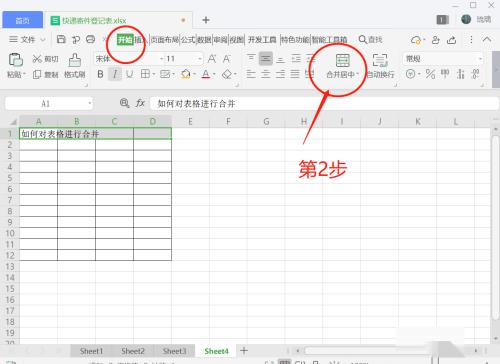This screenshot has height=364, width=500.
Task: Switch to the 公式 ribbon tab
Action: click(x=188, y=40)
